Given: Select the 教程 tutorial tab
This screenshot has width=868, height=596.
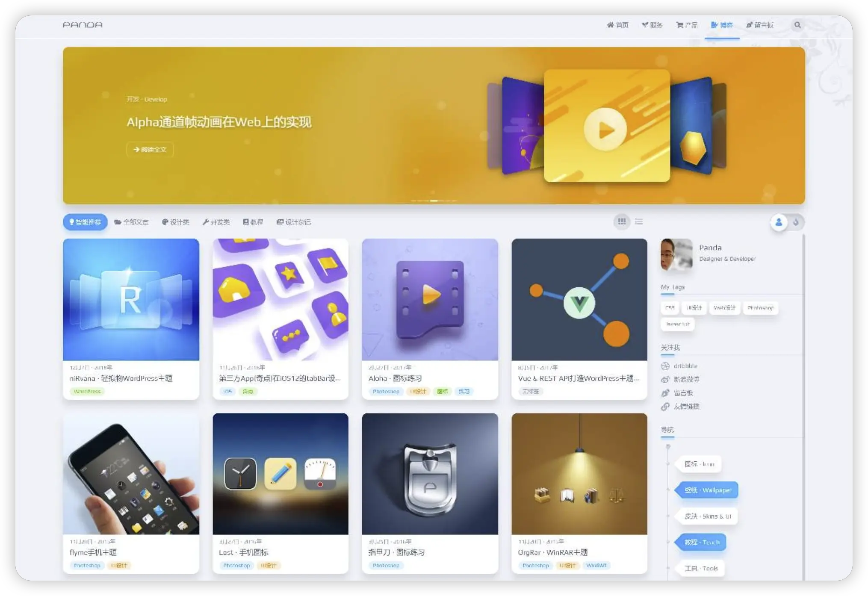Looking at the screenshot, I should [253, 222].
